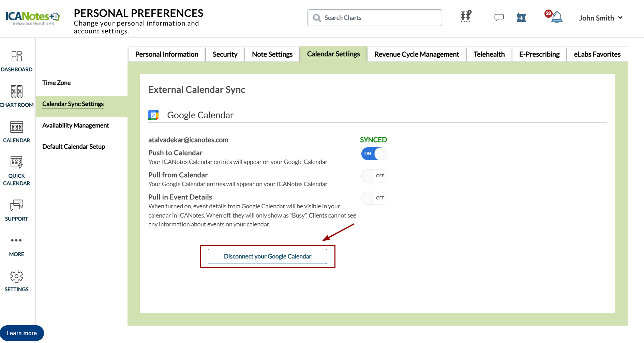
Task: Open the Dashboard from the sidebar
Action: (x=17, y=61)
